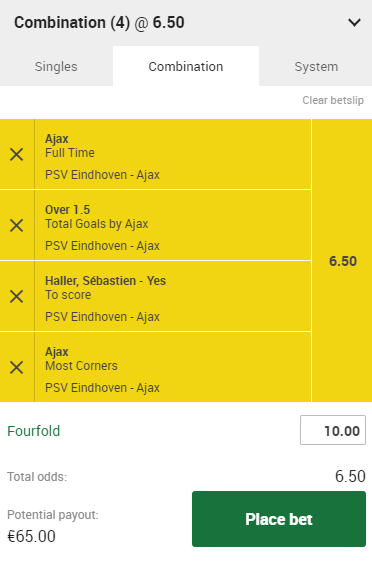Clear betslip link
372x564 pixels.
click(333, 100)
